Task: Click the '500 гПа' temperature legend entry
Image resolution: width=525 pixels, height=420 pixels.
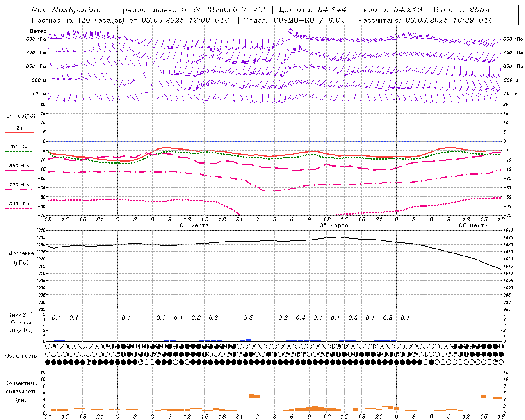Action: (x=19, y=204)
